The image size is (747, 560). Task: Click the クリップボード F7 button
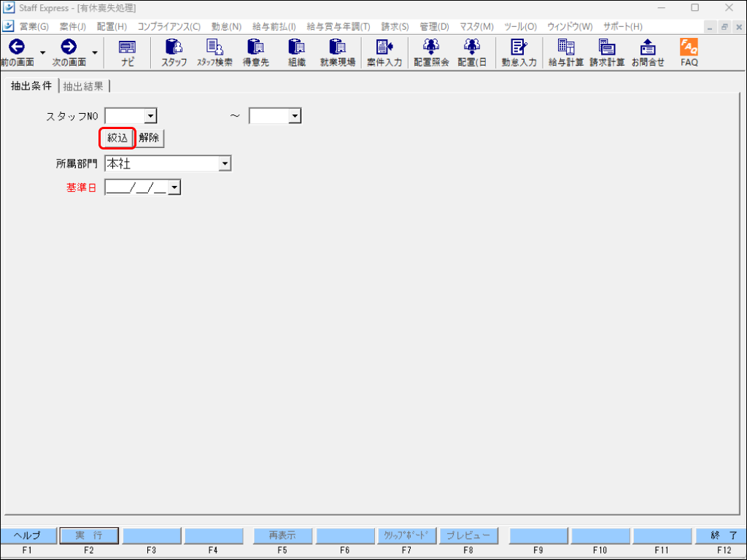coord(406,535)
